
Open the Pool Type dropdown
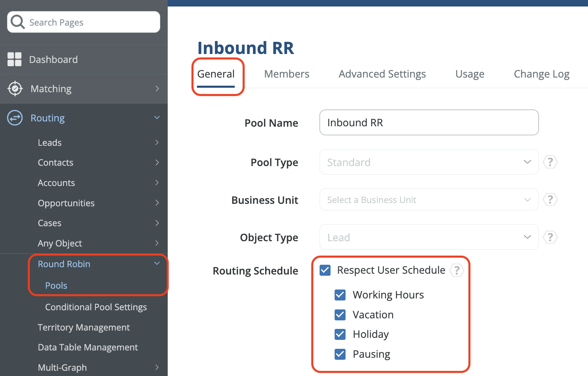click(x=429, y=162)
